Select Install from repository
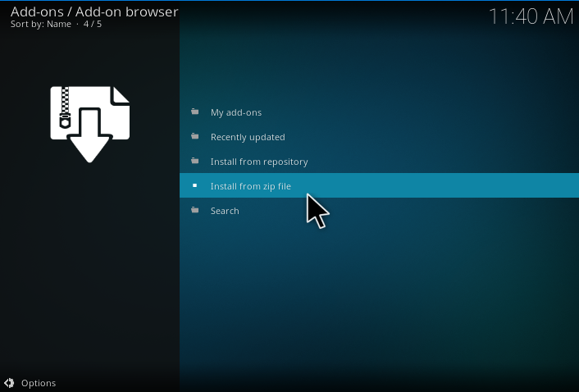 pyautogui.click(x=379, y=162)
